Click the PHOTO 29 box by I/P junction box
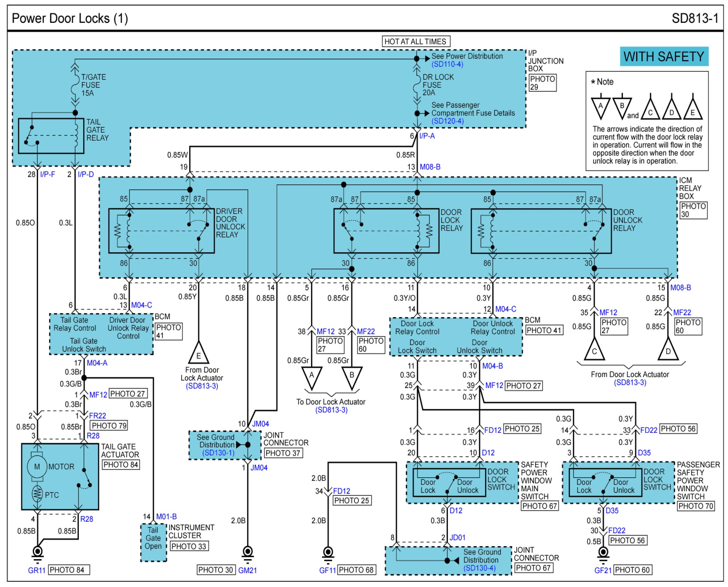The image size is (728, 587). (542, 83)
